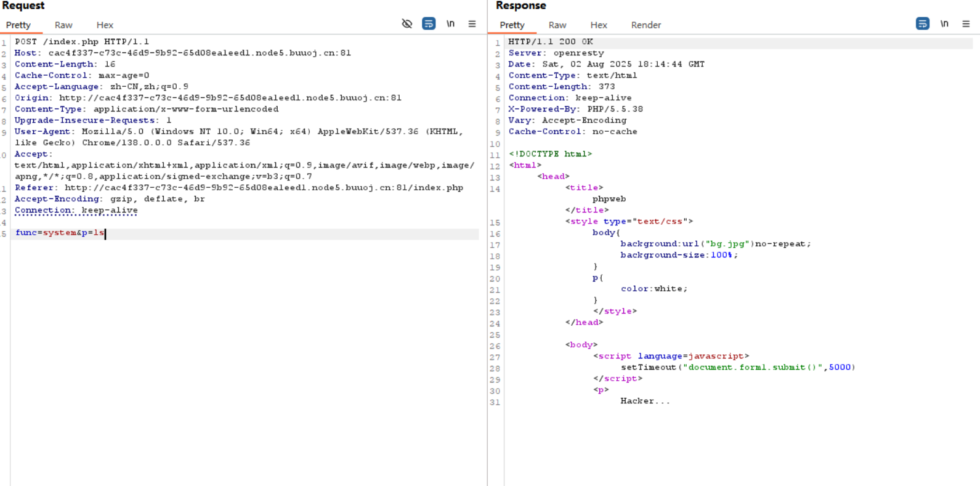Screen dimensions: 980x486
Task: Toggle word wrap icon in Response panel
Action: 923,24
